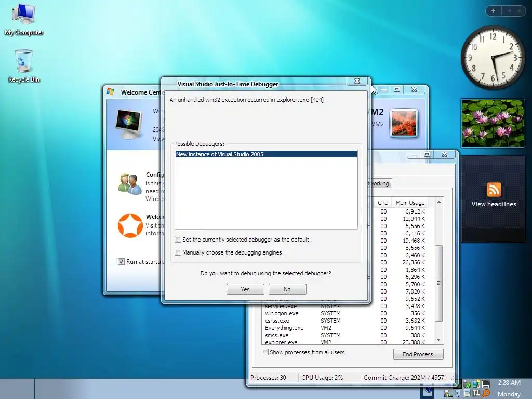Sort by the CPU column header

pos(383,203)
